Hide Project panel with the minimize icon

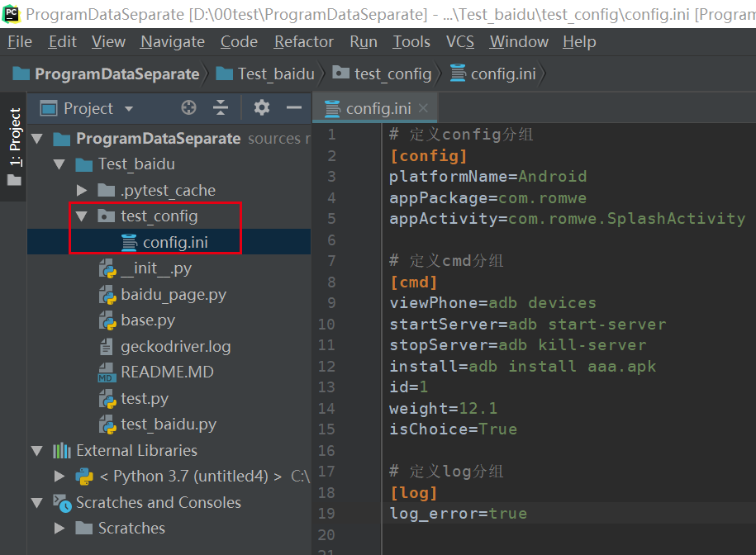tap(294, 107)
